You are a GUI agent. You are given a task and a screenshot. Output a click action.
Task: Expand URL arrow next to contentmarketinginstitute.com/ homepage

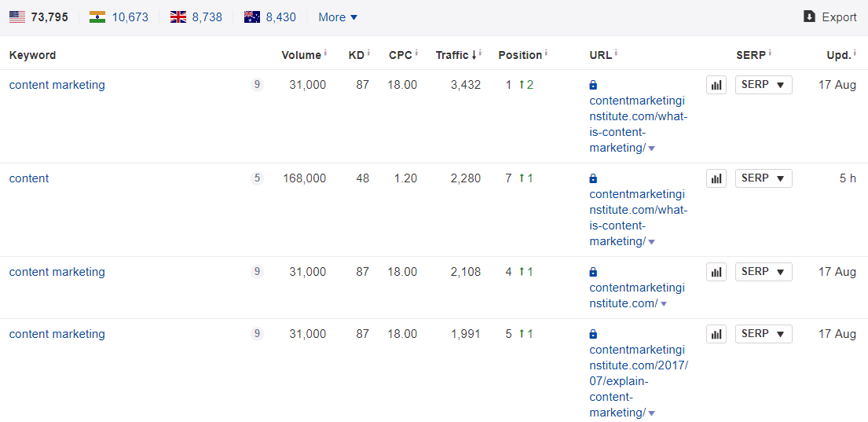664,304
